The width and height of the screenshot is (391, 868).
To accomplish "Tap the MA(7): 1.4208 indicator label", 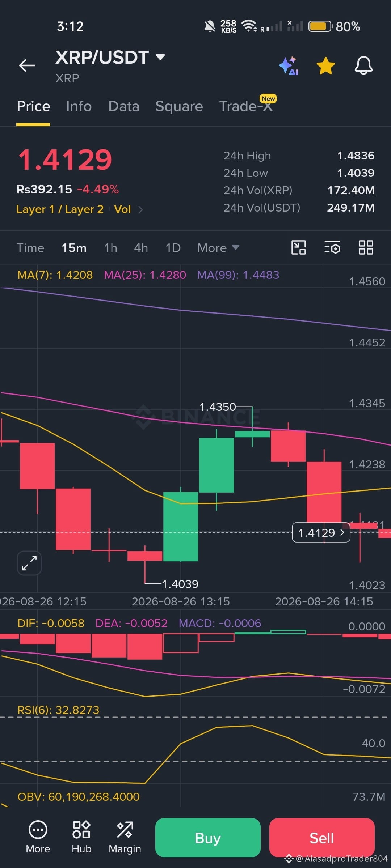I will click(55, 275).
